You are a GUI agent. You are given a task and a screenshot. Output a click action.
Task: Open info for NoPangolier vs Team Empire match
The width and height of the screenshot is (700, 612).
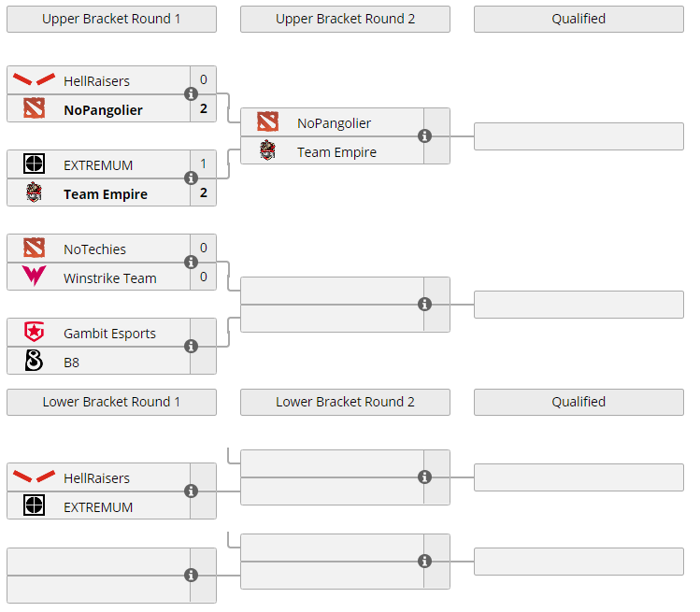tap(425, 136)
